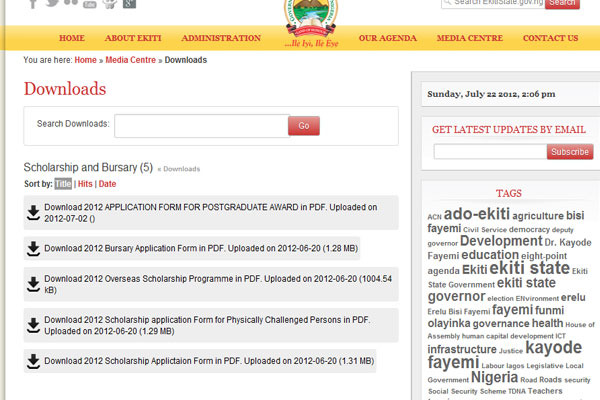Screen dimensions: 600x400
Task: Open the MEDIA CENTRE menu
Action: point(470,38)
